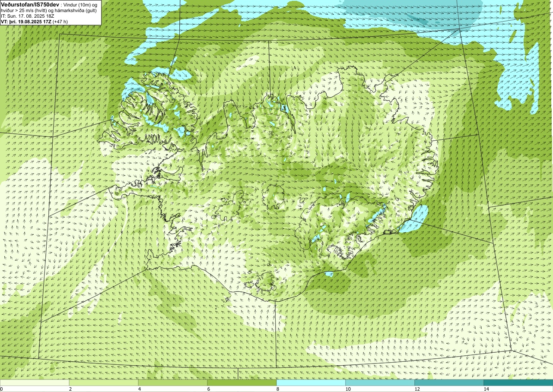Select the 10–12 m/s cyan legend swatch
Image resolution: width=553 pixels, height=392 pixels.
point(380,383)
